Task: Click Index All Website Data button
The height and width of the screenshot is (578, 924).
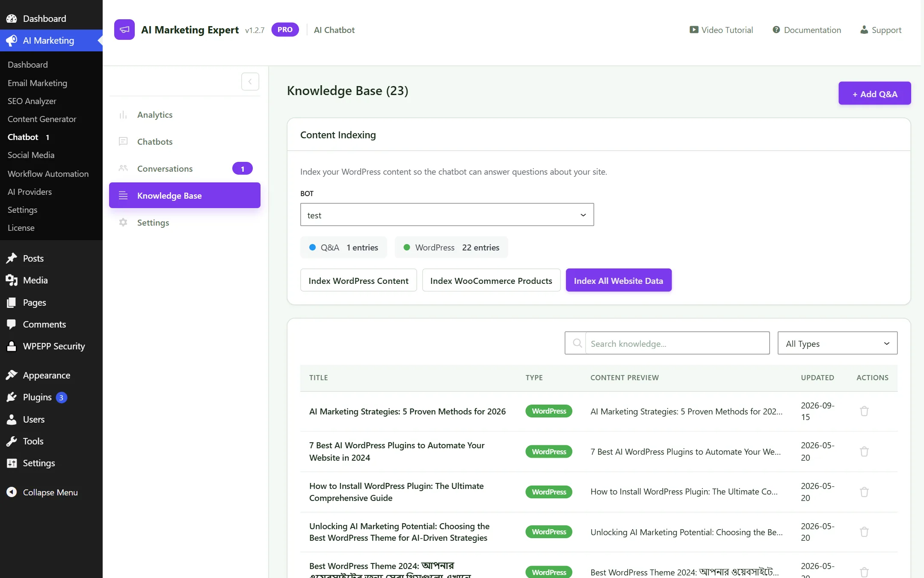Action: pyautogui.click(x=619, y=280)
